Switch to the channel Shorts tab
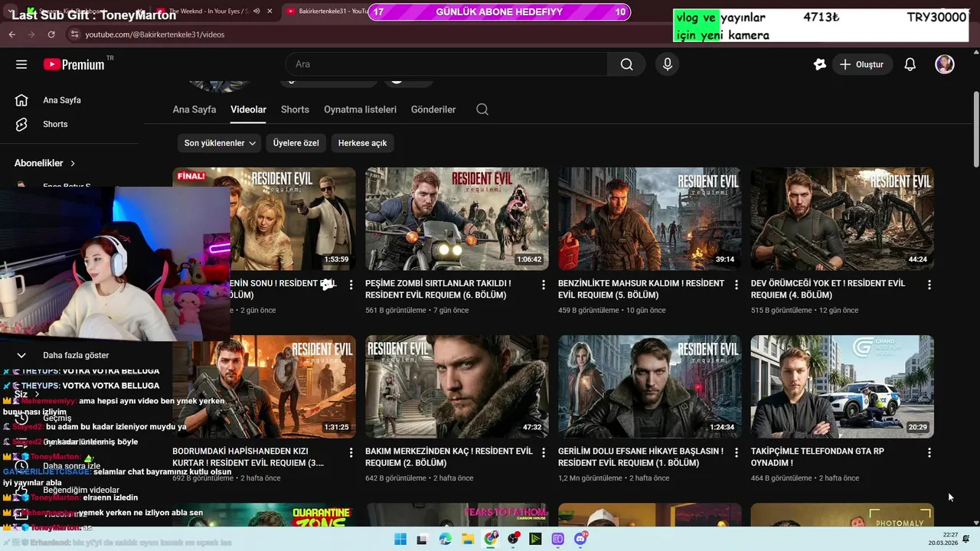This screenshot has height=551, width=980. 295,109
